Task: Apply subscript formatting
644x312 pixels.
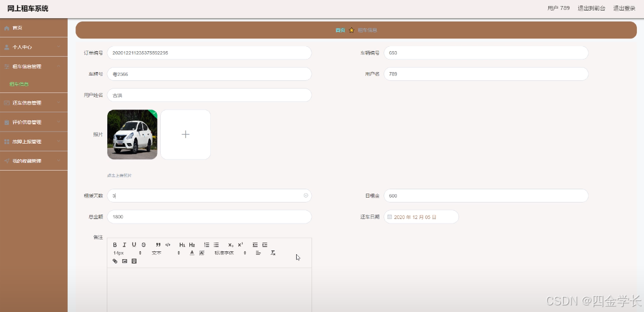Action: (231, 245)
